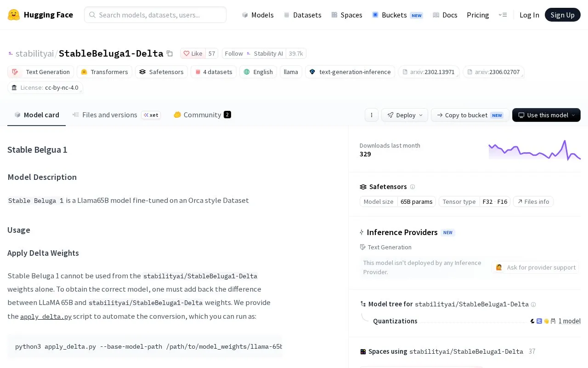Screen dimensions: 588x368
Task: Open the 1 model quantizations link
Action: point(570,321)
